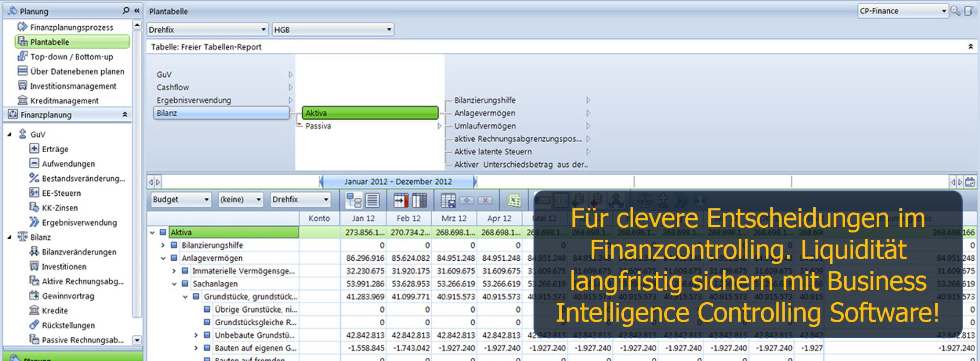Click save table layout icon
The image size is (980, 361).
(448, 200)
